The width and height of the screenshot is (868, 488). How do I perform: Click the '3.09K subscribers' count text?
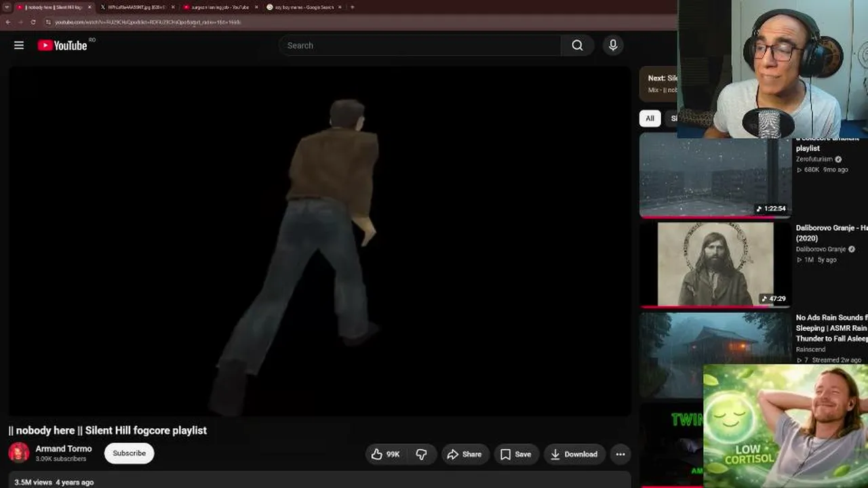click(x=61, y=459)
